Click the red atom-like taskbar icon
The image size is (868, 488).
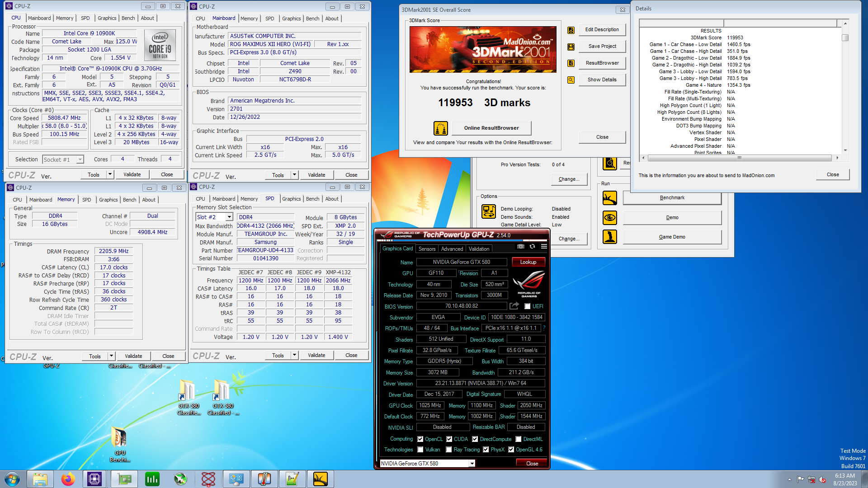(208, 479)
